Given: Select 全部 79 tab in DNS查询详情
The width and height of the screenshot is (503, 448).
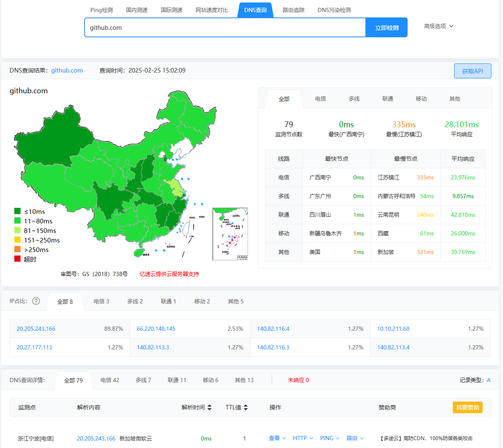Looking at the screenshot, I should tap(73, 380).
